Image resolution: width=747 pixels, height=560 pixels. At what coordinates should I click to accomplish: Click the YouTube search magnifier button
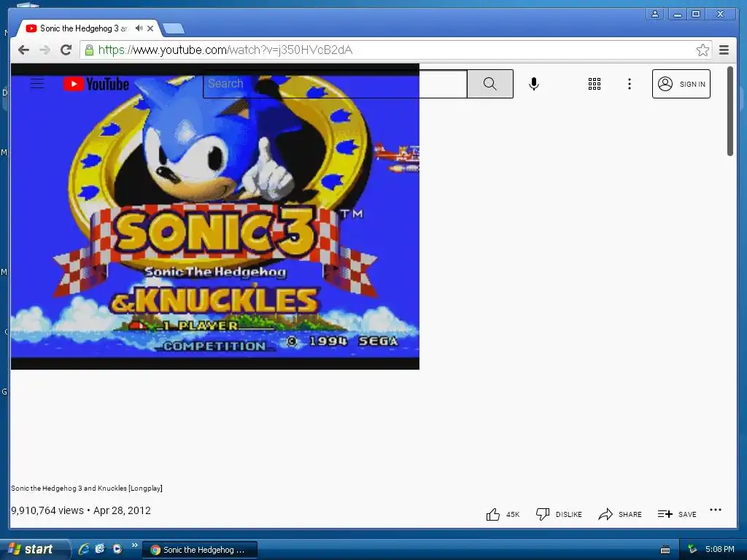pyautogui.click(x=489, y=84)
